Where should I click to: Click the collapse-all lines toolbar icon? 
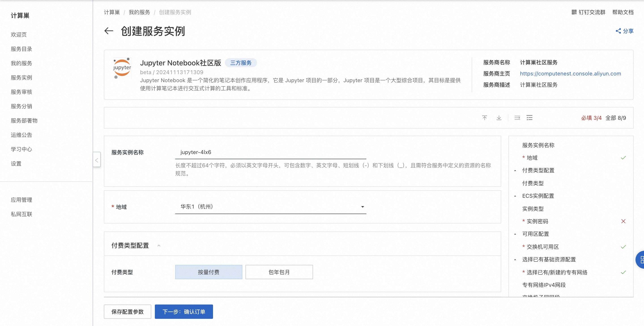517,118
